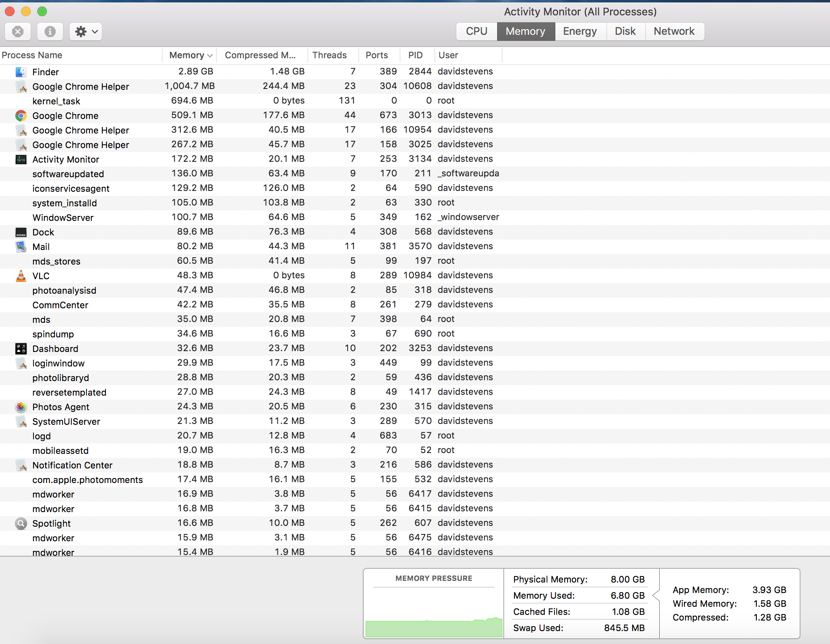830x644 pixels.
Task: Click the _windowserver user cell
Action: pos(468,217)
